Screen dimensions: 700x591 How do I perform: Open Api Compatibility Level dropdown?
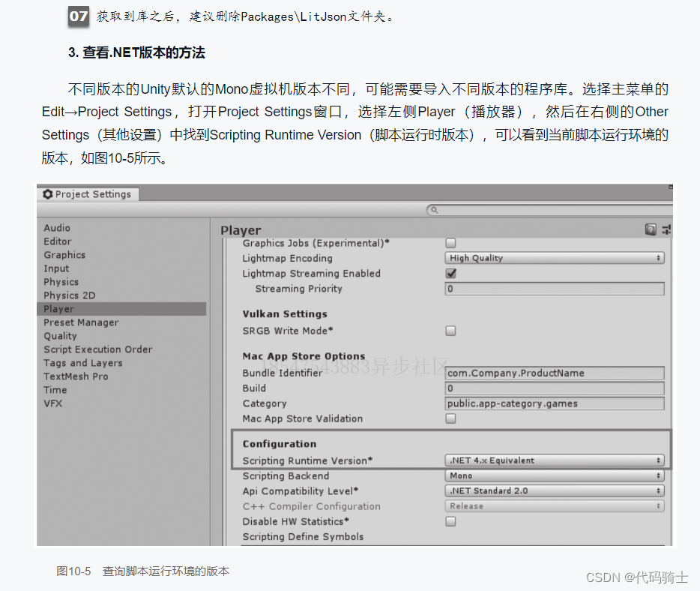555,491
